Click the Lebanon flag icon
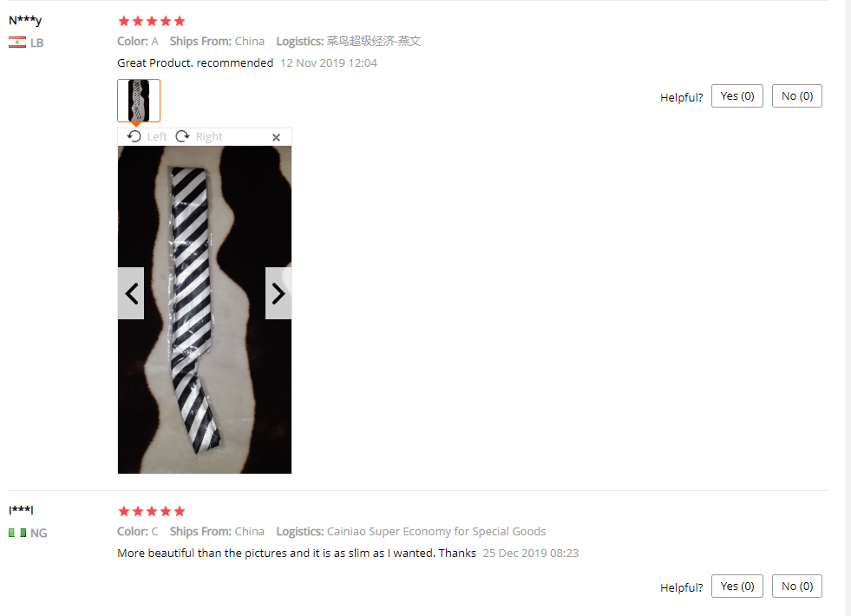Screen dimensions: 851x616 point(17,43)
